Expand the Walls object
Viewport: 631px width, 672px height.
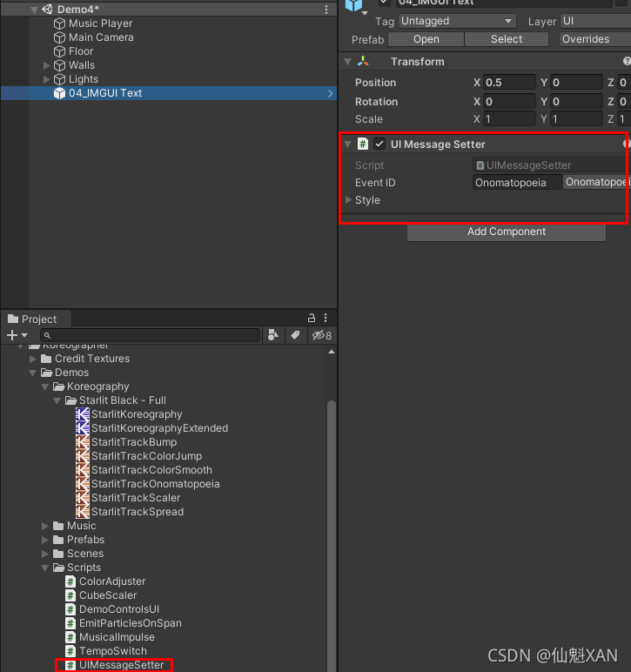point(46,65)
